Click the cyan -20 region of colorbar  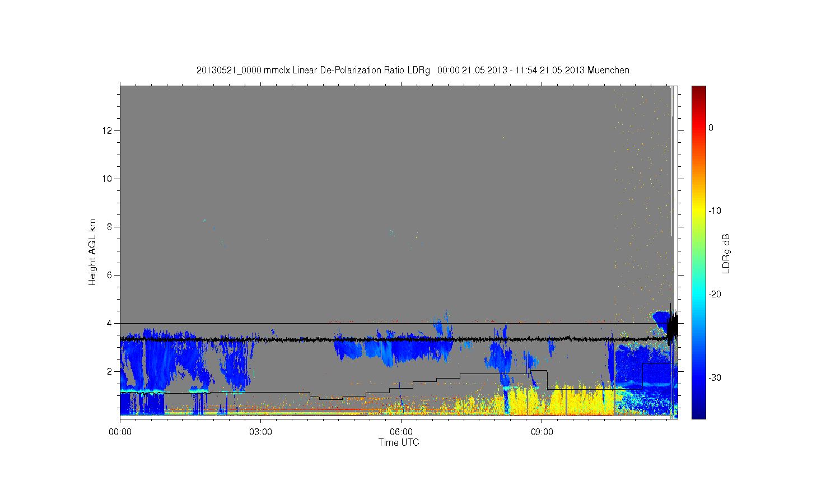click(x=699, y=294)
